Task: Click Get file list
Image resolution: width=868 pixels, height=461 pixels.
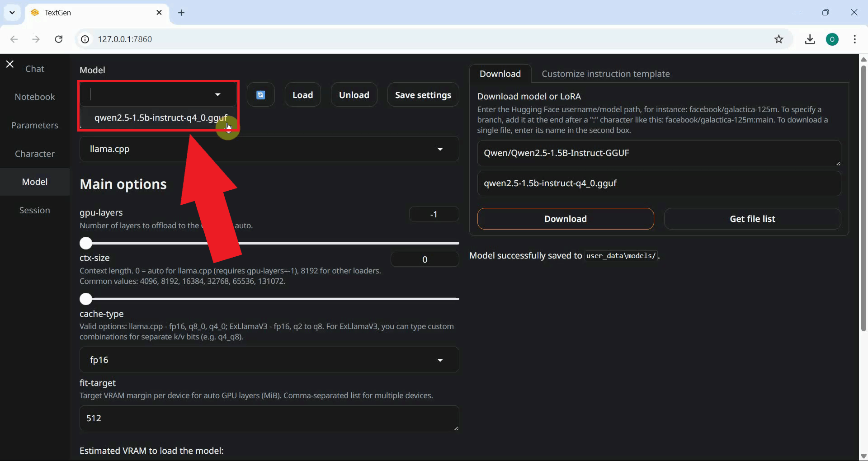Action: point(752,219)
